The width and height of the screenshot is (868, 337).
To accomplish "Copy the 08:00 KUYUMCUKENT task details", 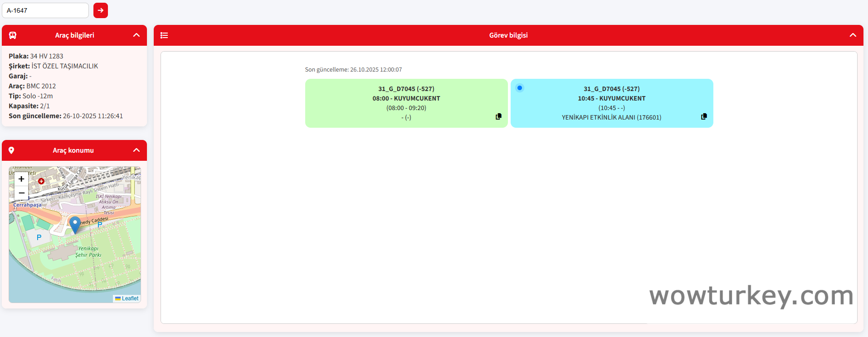I will [498, 116].
